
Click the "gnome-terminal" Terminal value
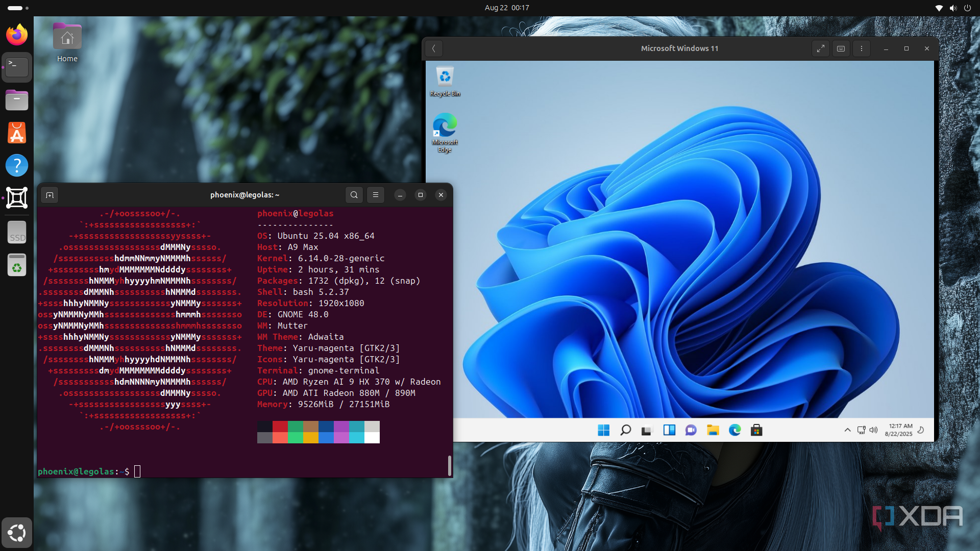[344, 370]
